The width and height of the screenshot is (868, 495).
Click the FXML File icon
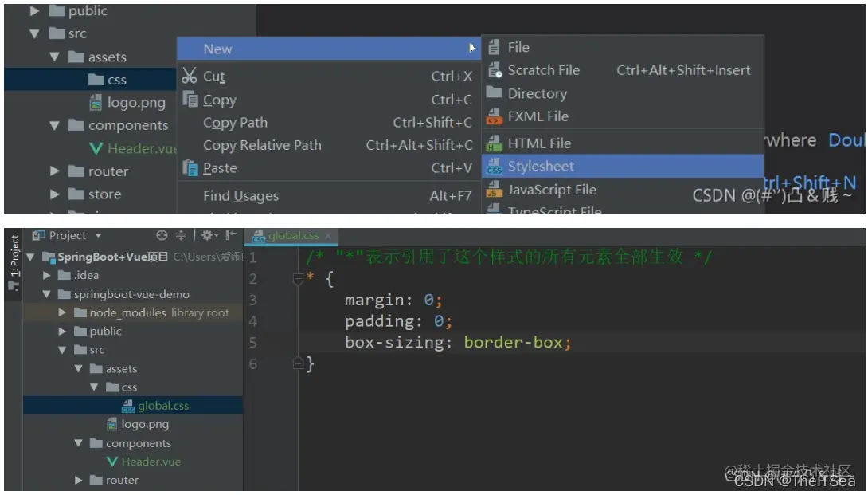494,116
